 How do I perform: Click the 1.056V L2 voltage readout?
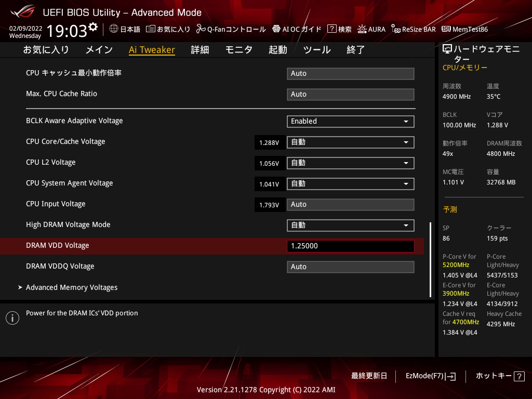point(270,163)
